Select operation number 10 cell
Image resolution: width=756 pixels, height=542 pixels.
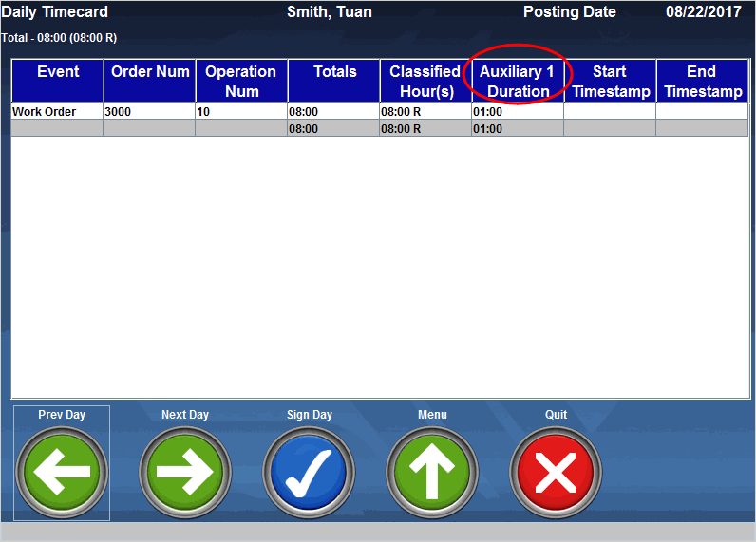[x=241, y=112]
